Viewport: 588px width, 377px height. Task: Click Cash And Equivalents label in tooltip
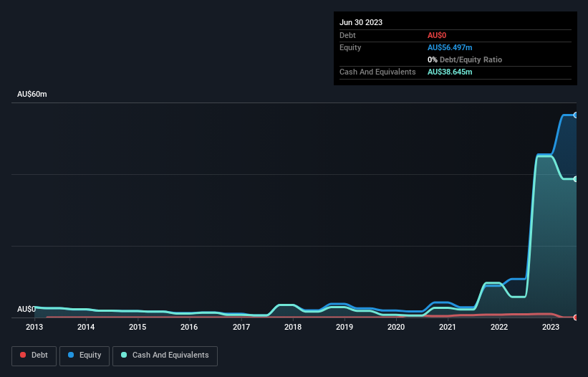(377, 72)
